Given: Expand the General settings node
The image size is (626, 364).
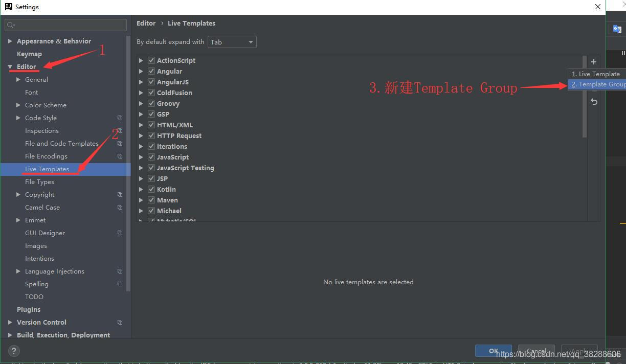Looking at the screenshot, I should [18, 80].
